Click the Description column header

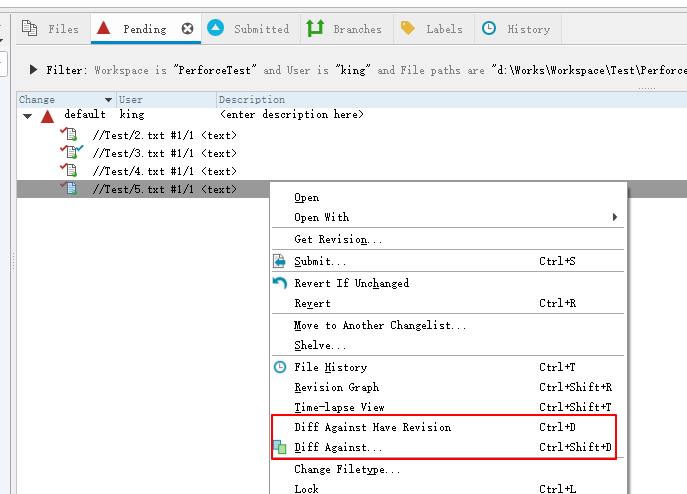point(252,100)
